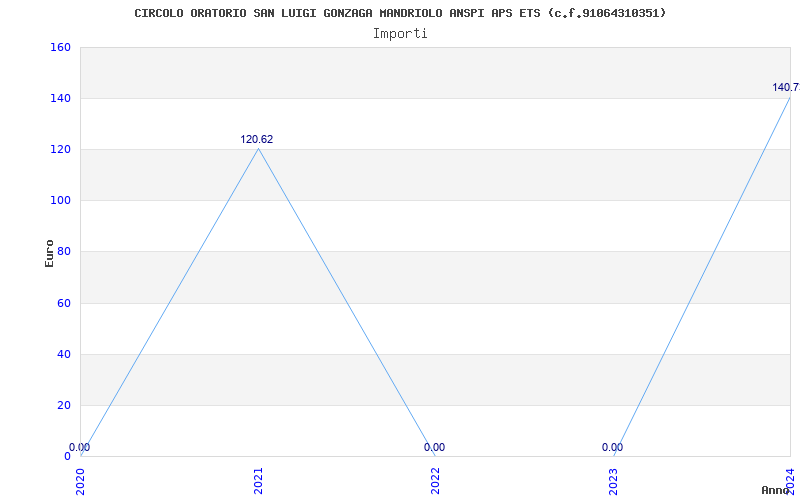Click the 0.00 data label above 2020
Viewport: 800px width, 500px height.
coord(80,447)
